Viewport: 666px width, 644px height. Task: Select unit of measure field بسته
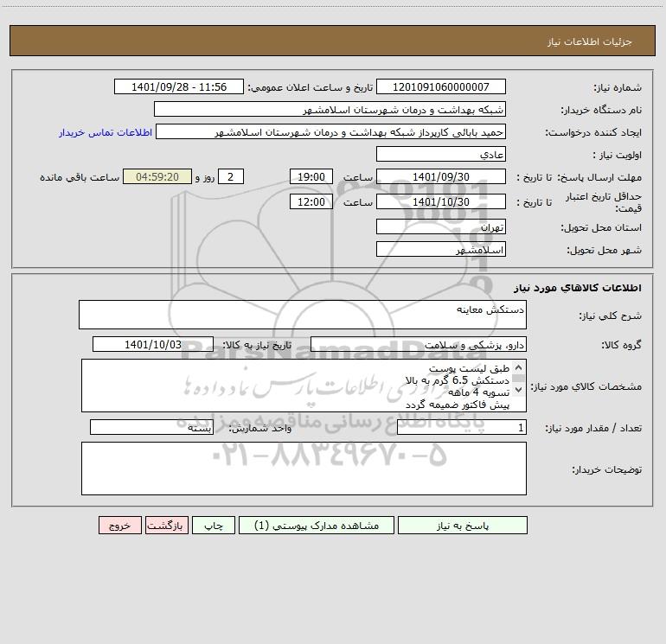[151, 428]
